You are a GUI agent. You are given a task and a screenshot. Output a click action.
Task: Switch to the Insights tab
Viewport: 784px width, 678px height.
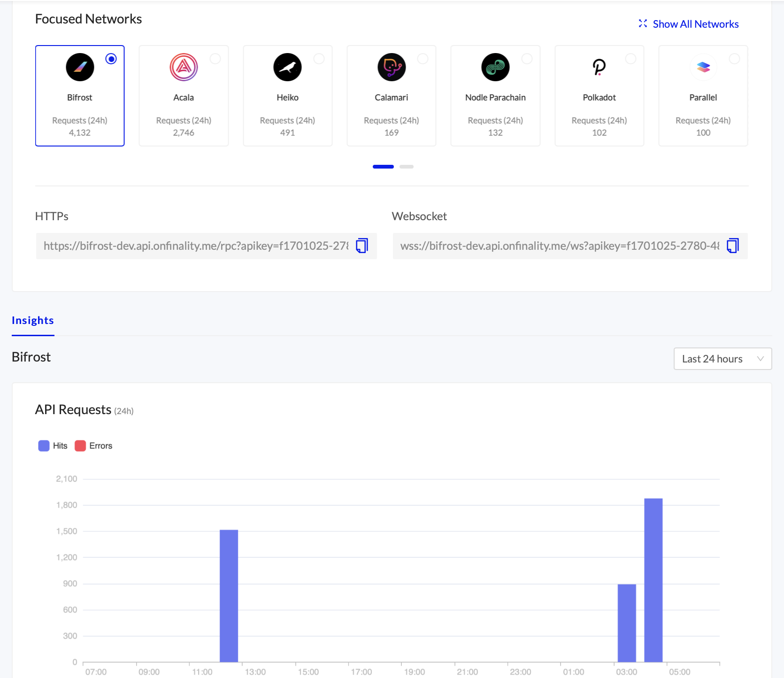click(33, 320)
